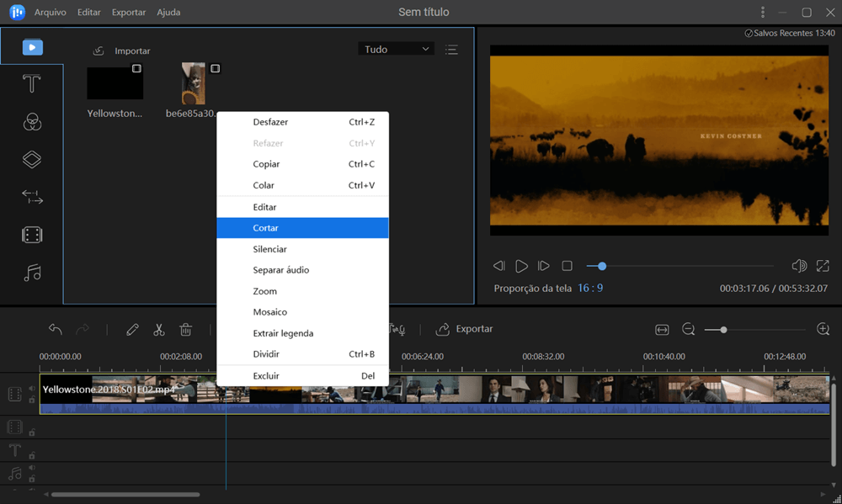
Task: Click the redo arrow in timeline toolbar
Action: point(83,329)
